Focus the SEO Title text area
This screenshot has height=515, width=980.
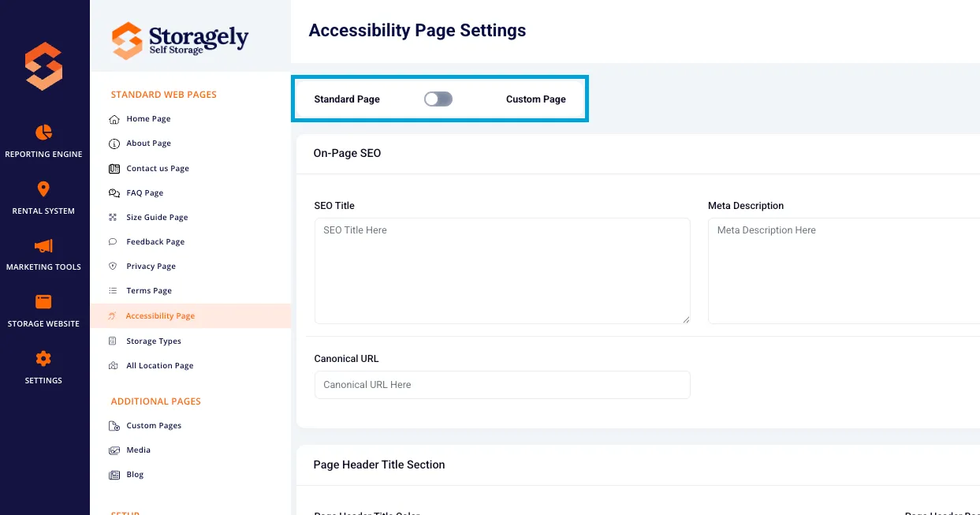pyautogui.click(x=502, y=271)
